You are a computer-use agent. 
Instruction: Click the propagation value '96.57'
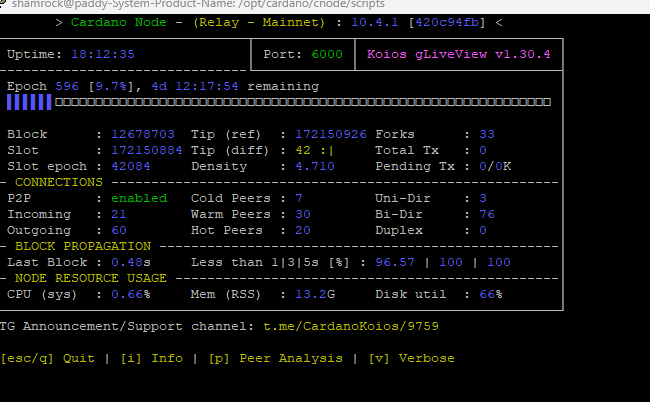click(395, 262)
